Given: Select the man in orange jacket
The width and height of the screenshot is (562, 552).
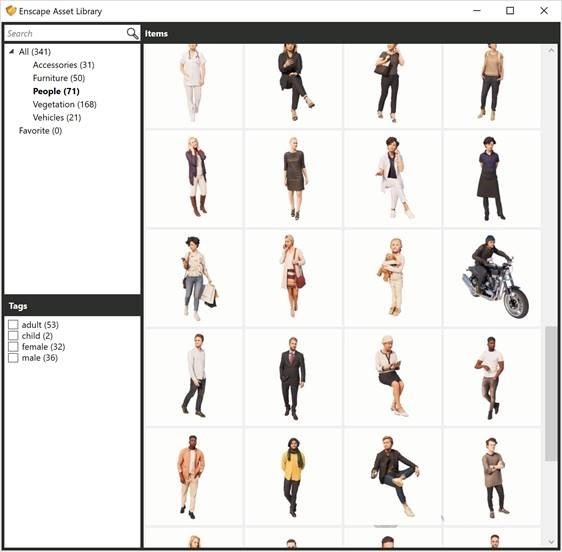Looking at the screenshot, I should pos(194,477).
